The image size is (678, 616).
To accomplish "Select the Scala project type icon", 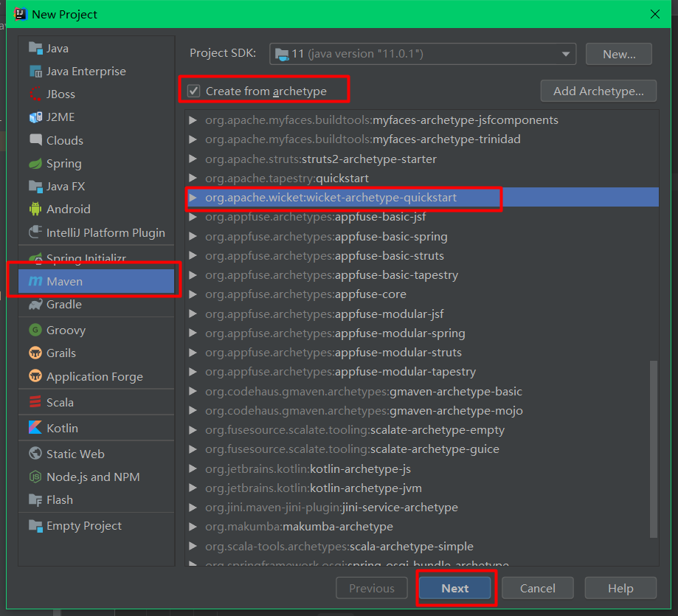I will click(x=35, y=402).
